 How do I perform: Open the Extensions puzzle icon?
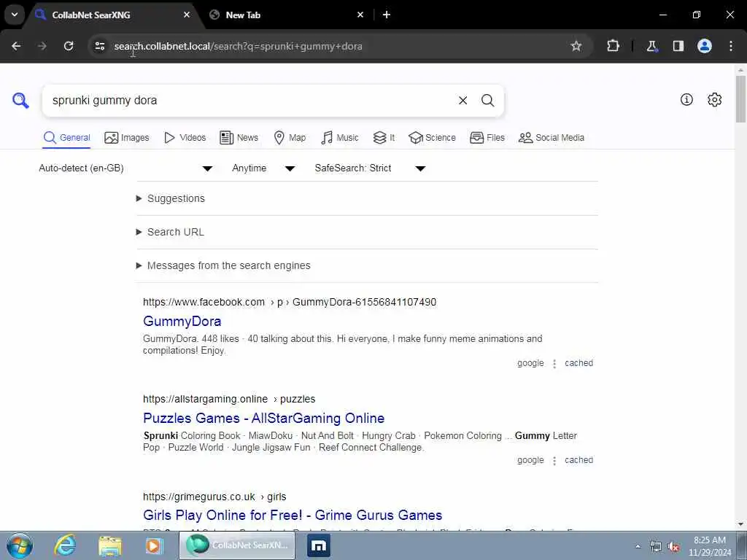[613, 46]
